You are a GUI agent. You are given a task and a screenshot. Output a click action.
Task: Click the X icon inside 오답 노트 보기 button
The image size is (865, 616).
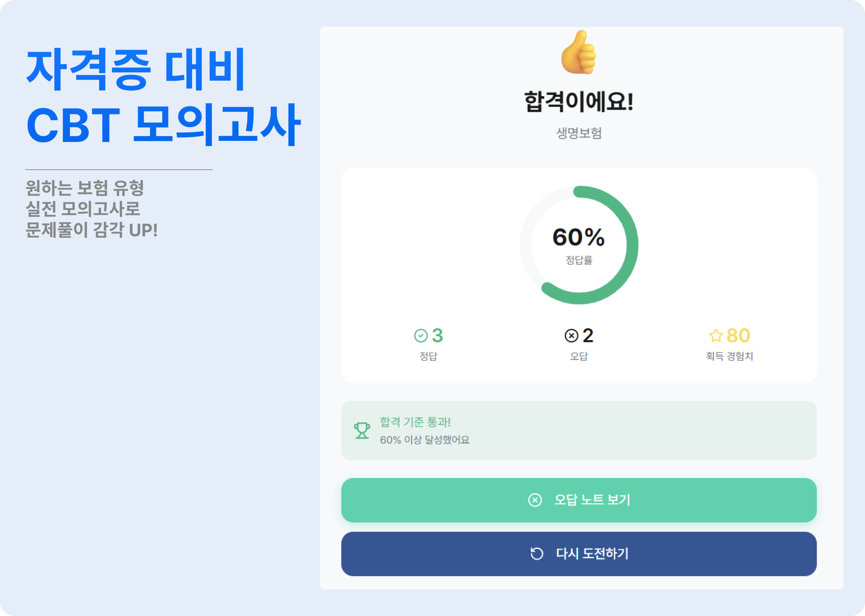pyautogui.click(x=535, y=501)
